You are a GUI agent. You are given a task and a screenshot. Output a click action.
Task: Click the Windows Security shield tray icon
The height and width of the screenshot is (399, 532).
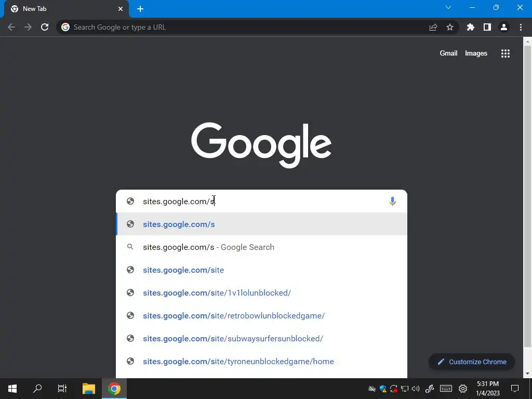click(x=383, y=389)
